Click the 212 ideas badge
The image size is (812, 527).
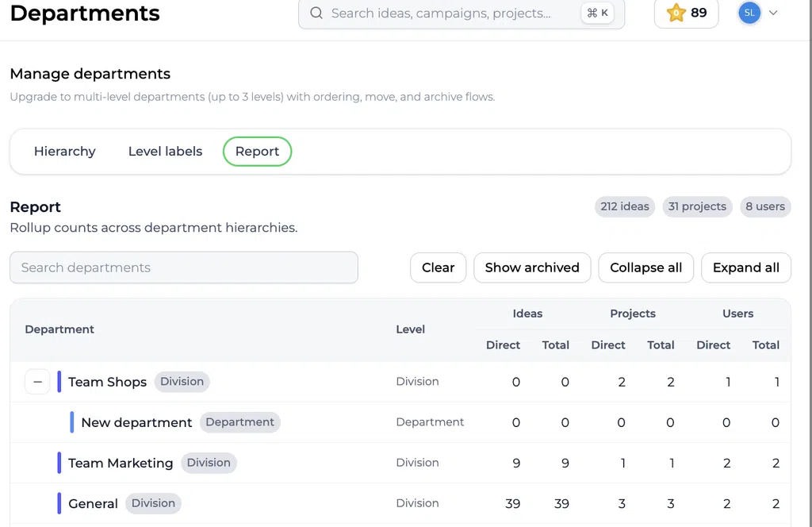point(625,207)
